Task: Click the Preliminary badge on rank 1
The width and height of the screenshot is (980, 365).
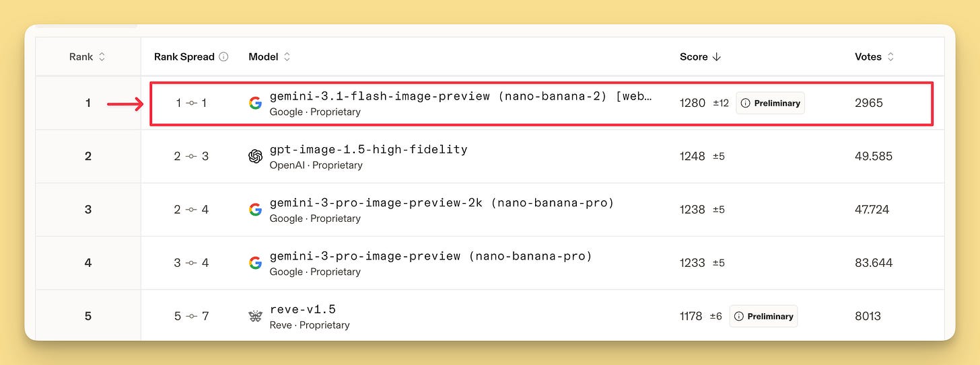Action: 770,104
